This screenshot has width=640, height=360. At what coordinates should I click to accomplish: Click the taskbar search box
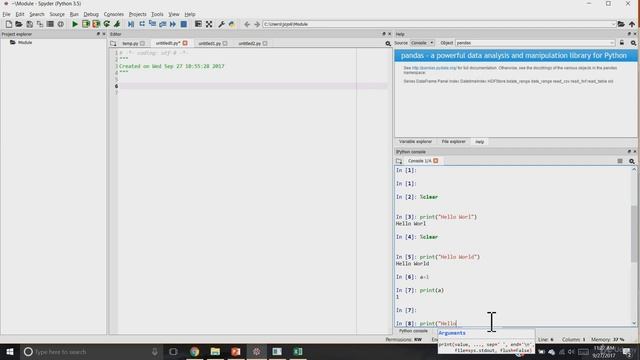click(x=91, y=351)
